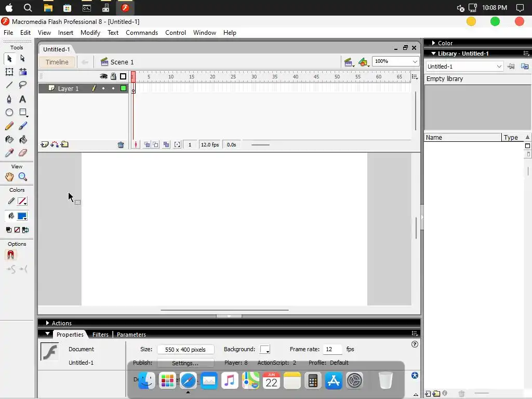532x399 pixels.
Task: Select the Gradient Transform tool
Action: click(x=23, y=72)
